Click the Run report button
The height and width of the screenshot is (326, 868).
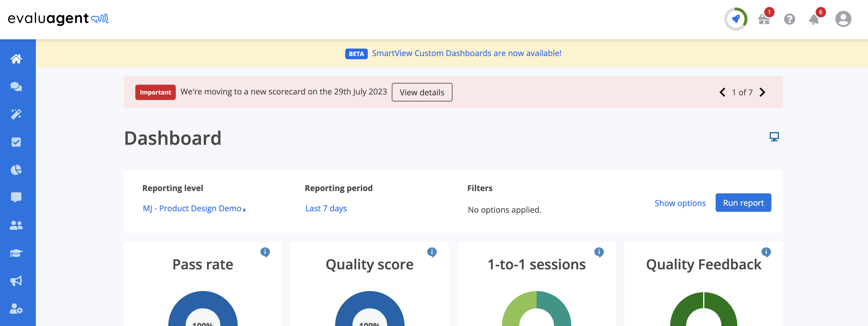743,203
